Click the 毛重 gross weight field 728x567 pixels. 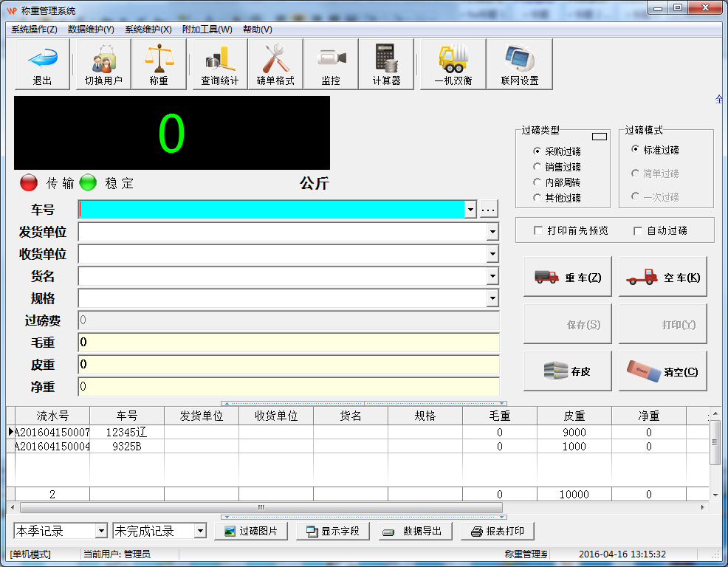[288, 343]
